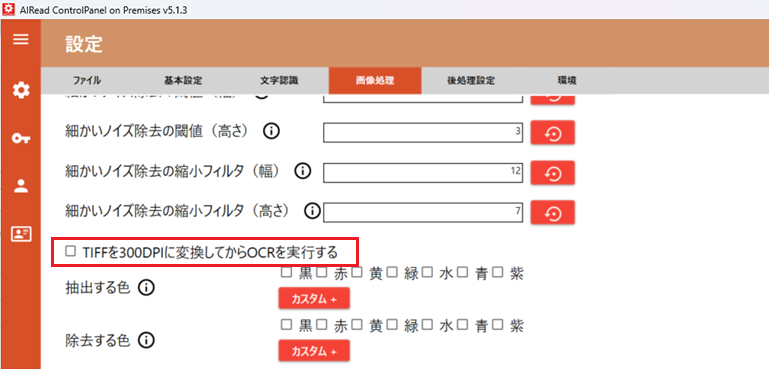Image resolution: width=769 pixels, height=369 pixels.
Task: Check 赤 under 除去する色
Action: 321,324
